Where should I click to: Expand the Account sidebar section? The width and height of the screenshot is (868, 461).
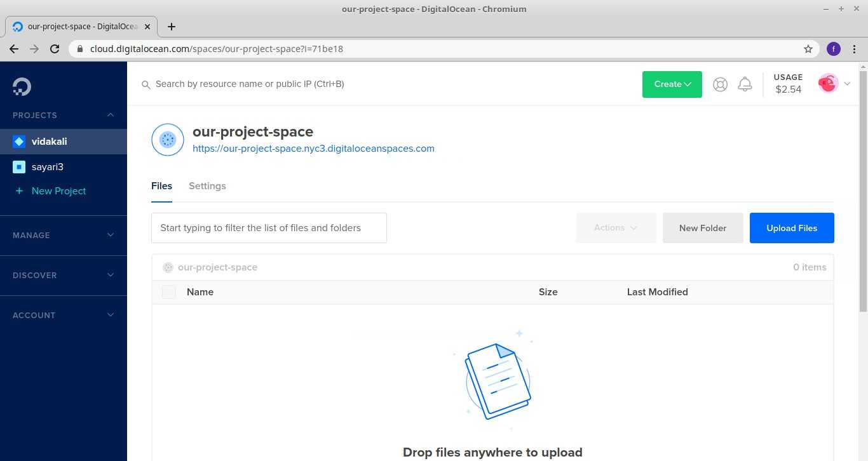pos(64,315)
